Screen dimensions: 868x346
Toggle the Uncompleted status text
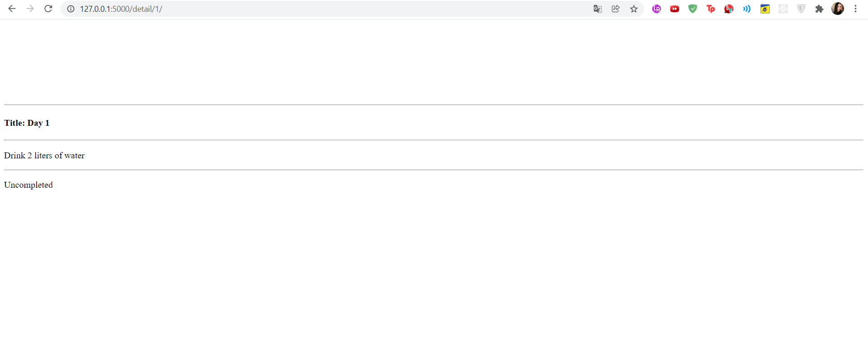(28, 185)
